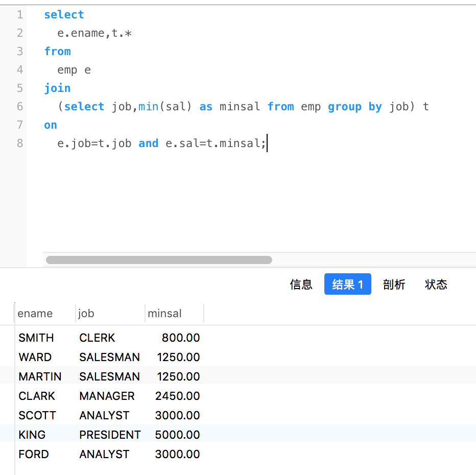Click the on keyword on line 7
Screen dimensions: 476x475
51,125
